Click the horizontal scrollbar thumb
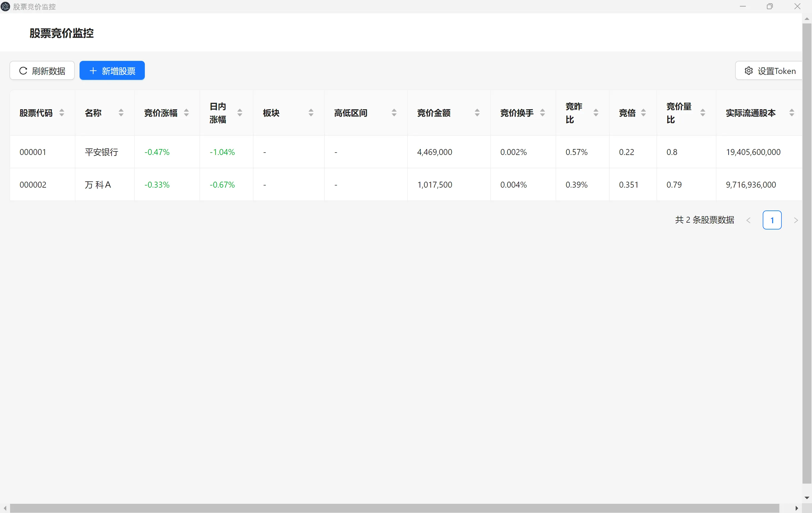 coord(394,508)
